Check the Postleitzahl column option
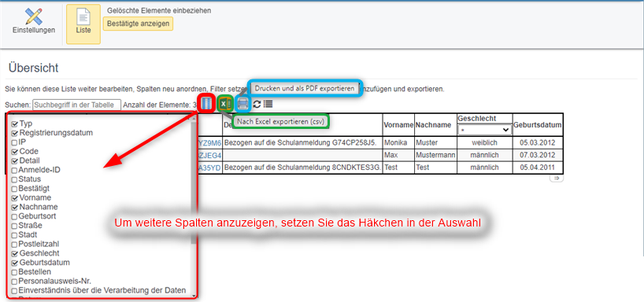This screenshot has height=302, width=644. coord(15,245)
